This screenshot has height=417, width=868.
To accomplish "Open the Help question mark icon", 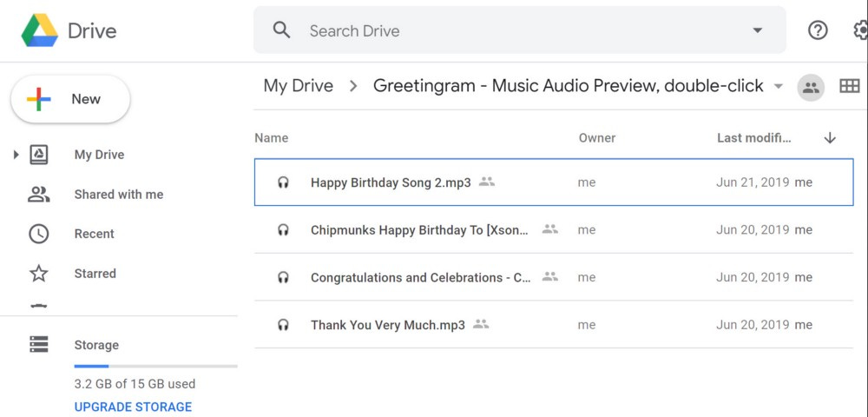I will click(818, 30).
